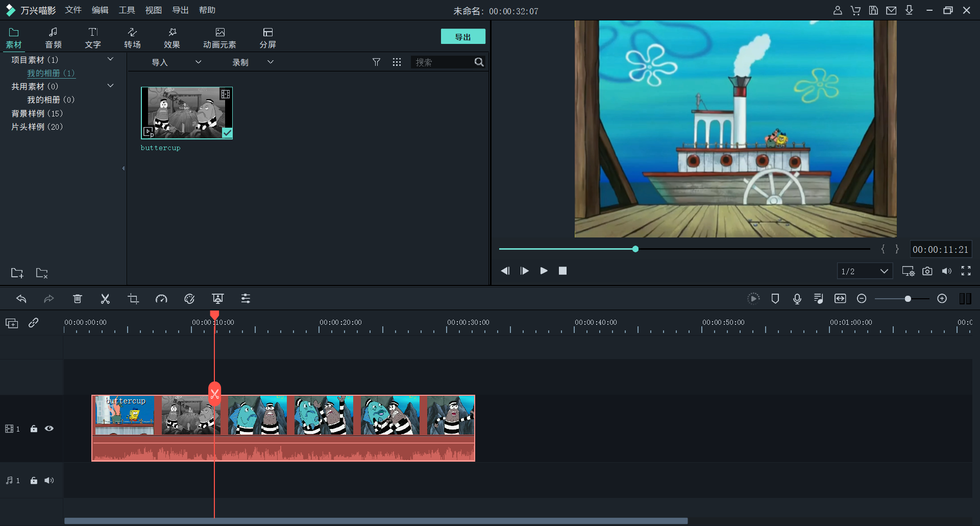The height and width of the screenshot is (526, 980).
Task: Select 背景样例 (15) in media list
Action: coord(37,113)
